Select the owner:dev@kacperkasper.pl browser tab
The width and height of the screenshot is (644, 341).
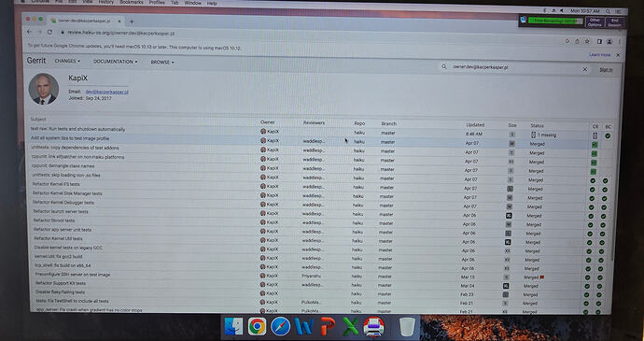click(x=85, y=21)
